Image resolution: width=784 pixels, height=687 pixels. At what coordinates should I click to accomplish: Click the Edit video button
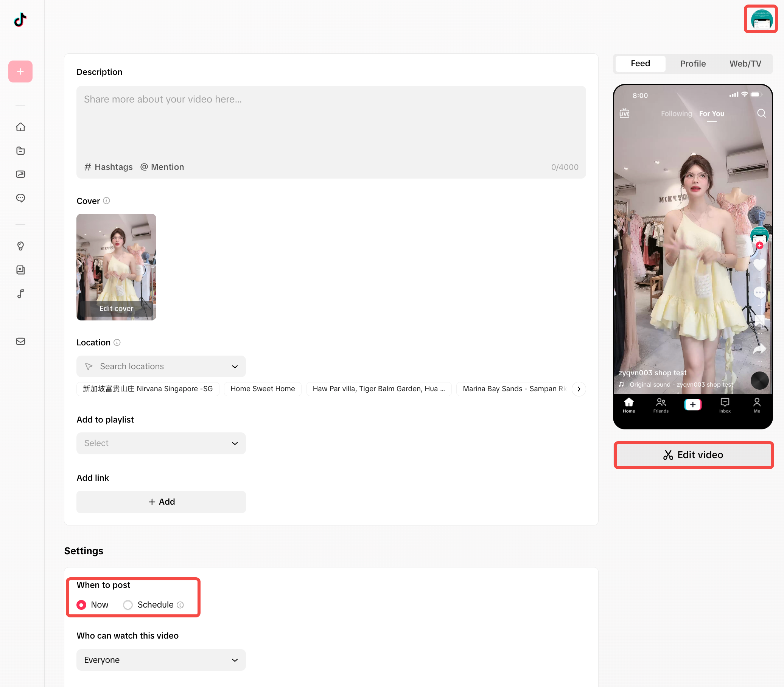(x=693, y=455)
